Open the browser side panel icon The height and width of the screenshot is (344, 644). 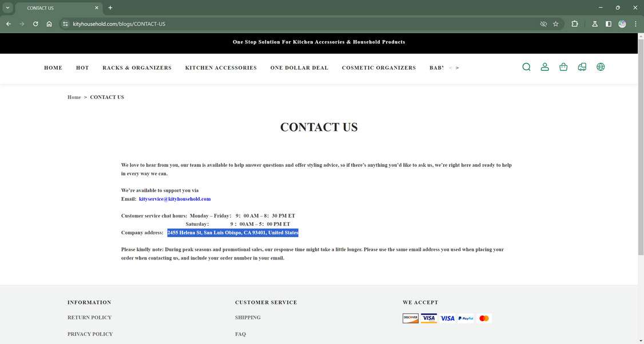pos(608,24)
